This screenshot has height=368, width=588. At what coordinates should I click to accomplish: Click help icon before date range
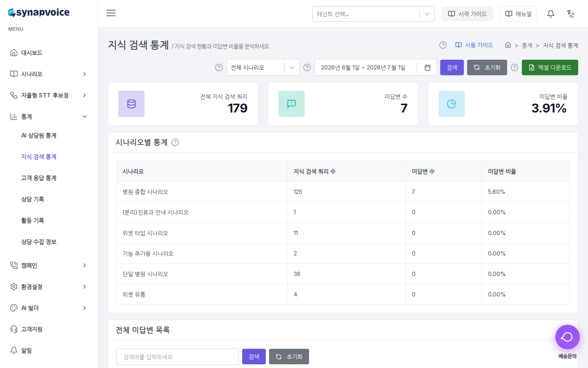(x=307, y=67)
